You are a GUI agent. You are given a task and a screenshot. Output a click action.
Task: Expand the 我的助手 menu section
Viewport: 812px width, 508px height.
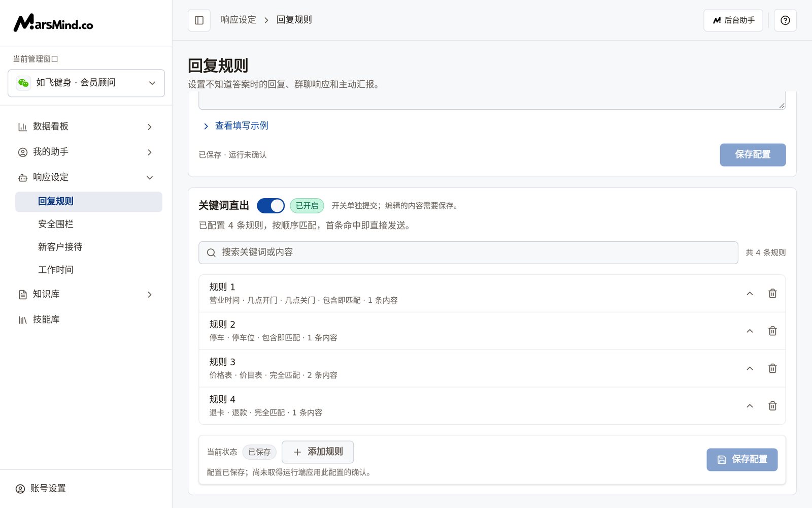[x=150, y=152]
